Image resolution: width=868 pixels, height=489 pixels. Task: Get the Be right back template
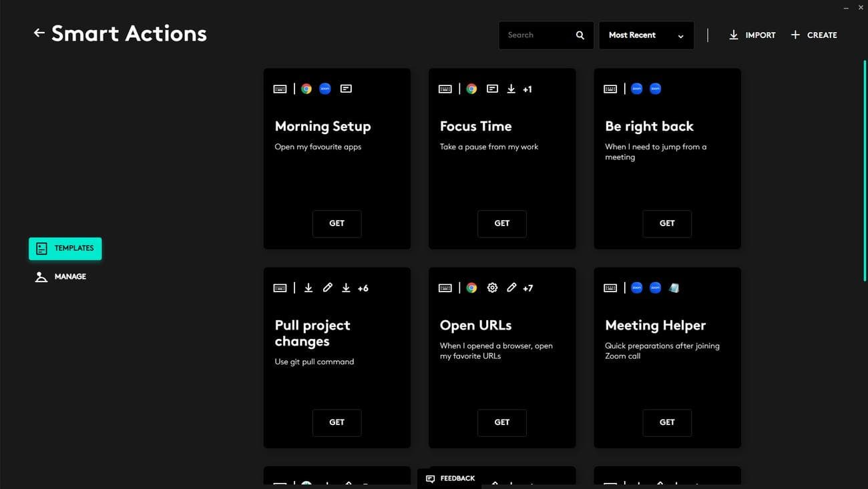point(666,223)
